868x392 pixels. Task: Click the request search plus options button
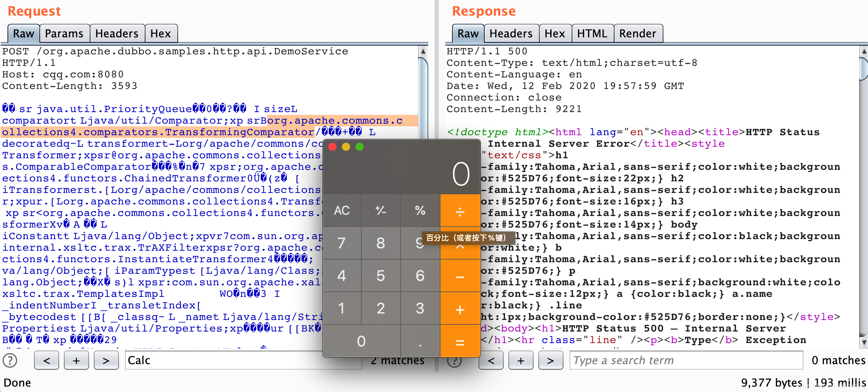(76, 360)
